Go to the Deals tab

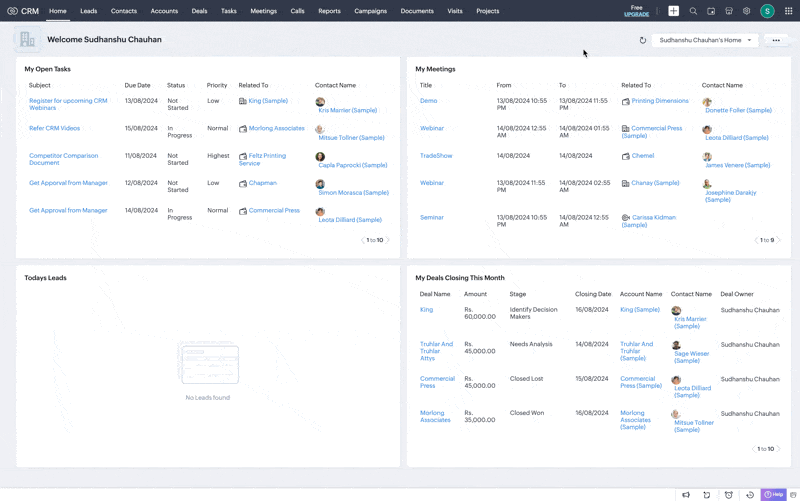point(199,11)
